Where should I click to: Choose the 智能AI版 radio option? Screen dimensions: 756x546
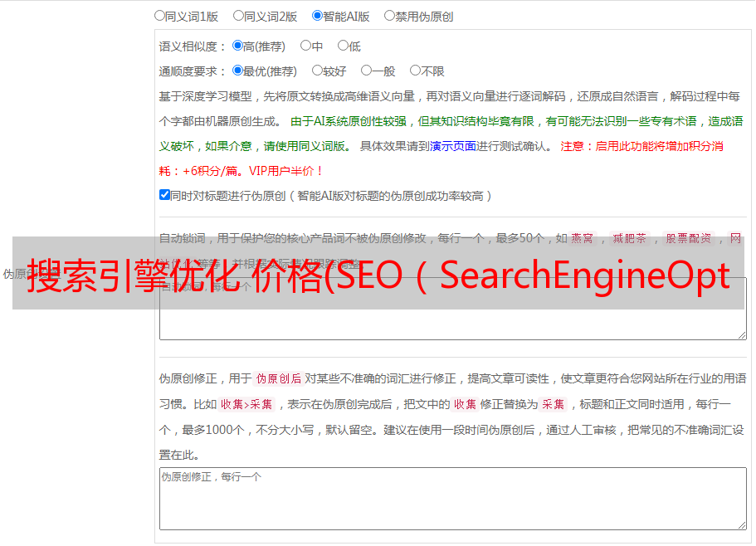317,16
